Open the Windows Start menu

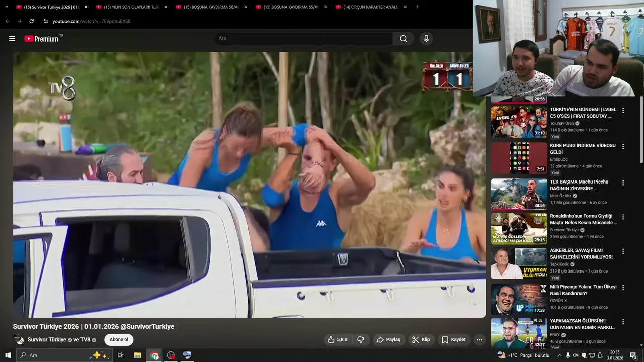8,355
